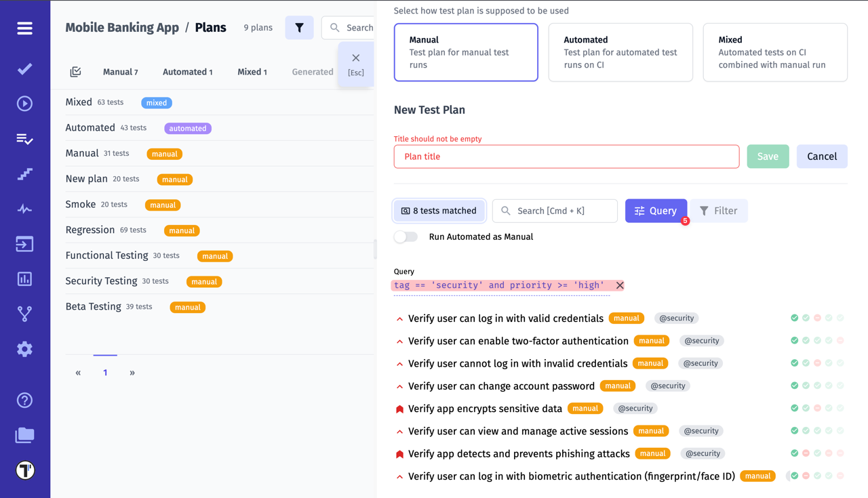
Task: Switch to the Automated plans tab
Action: tap(187, 71)
